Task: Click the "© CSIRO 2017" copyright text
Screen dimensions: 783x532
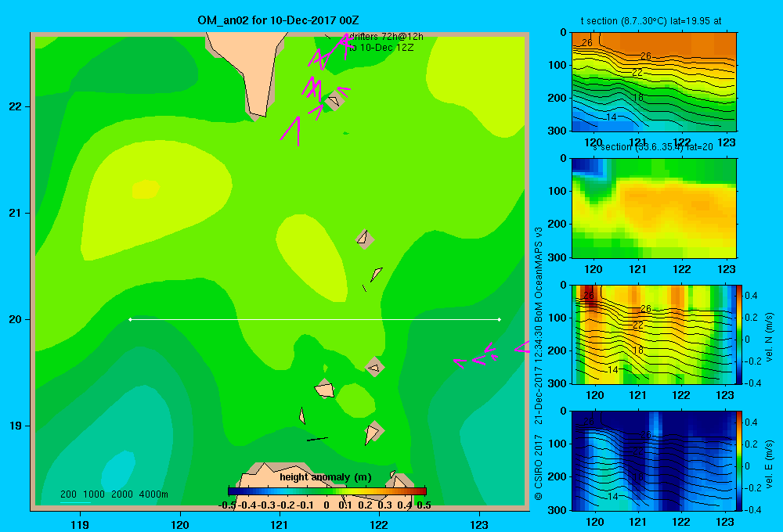Action: (539, 467)
